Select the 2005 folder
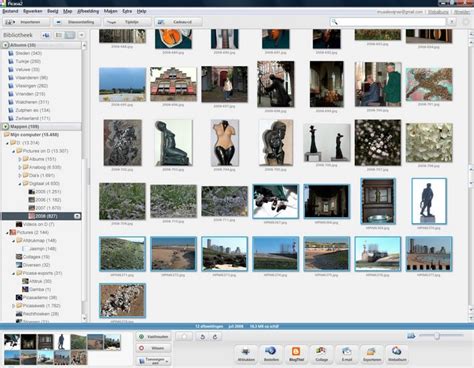Viewport: 474px width, 368px height. 45,192
